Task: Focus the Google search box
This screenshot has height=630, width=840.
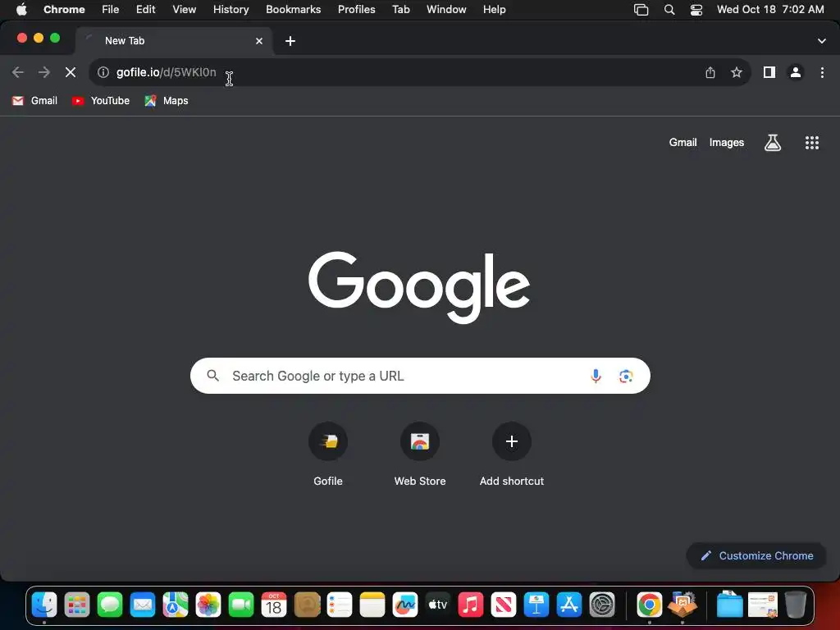Action: click(420, 376)
